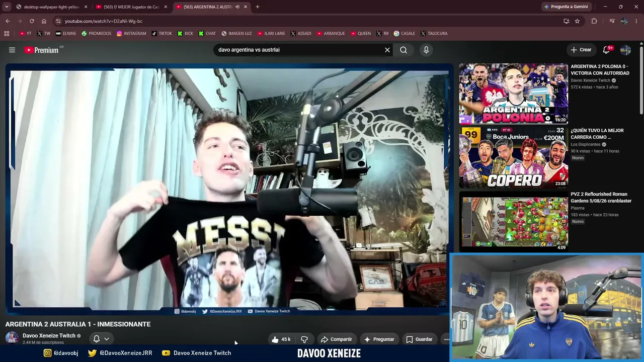Click the Preguntar button

(x=379, y=339)
